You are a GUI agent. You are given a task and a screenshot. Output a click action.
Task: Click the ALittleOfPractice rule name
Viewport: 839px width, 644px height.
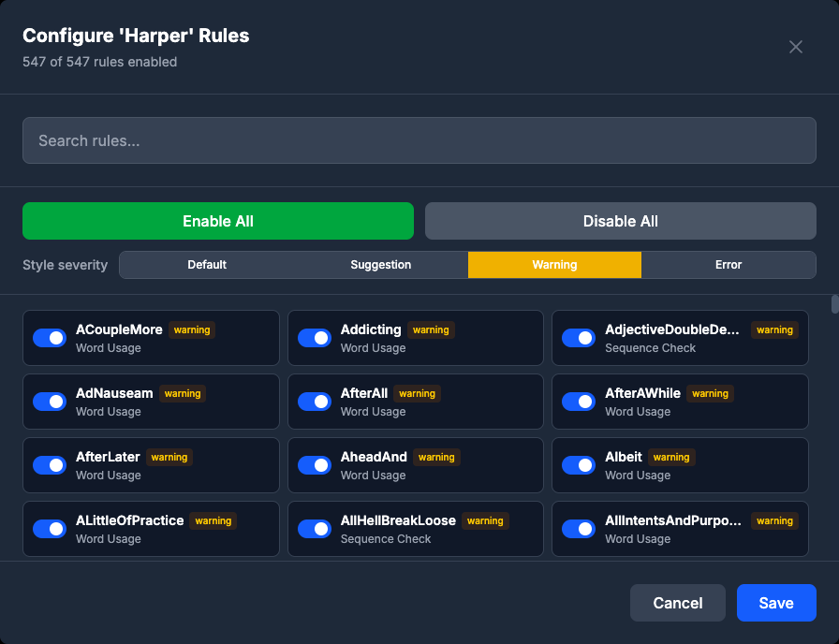tap(130, 520)
